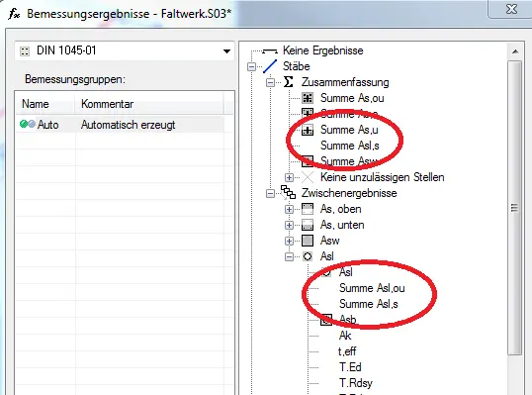This screenshot has height=395, width=532.
Task: Click the fx icon in the title bar
Action: click(x=14, y=14)
